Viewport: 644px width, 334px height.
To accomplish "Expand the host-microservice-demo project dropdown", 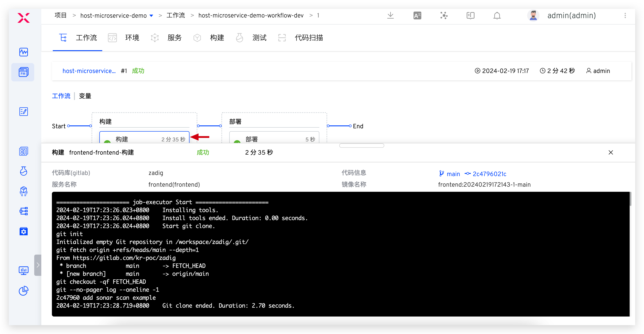I will (x=151, y=15).
